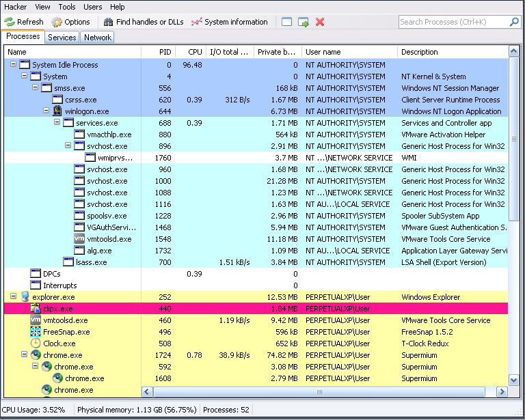Select the Clock.exe process icon
The height and width of the screenshot is (420, 525).
[36, 344]
